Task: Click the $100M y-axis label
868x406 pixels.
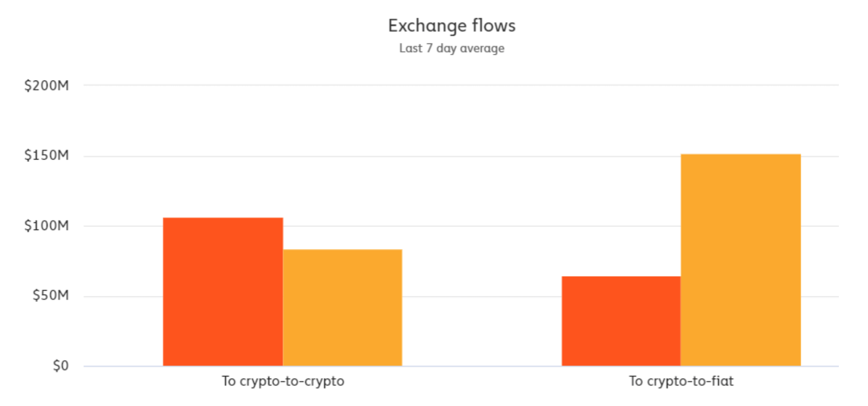Action: [x=46, y=226]
